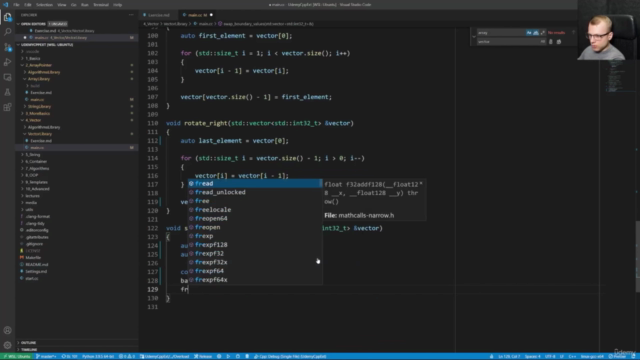Click the WSL: Ubuntu remote indicator

[16, 356]
